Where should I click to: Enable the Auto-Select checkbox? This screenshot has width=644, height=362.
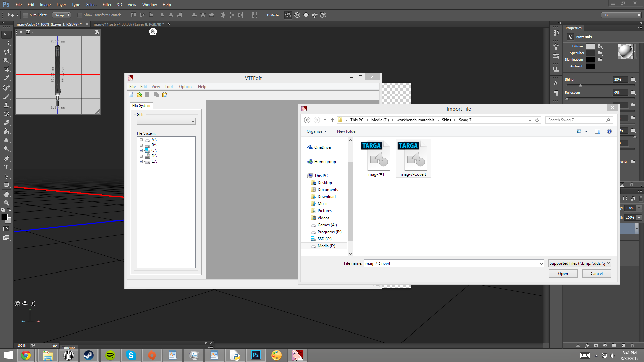[x=25, y=15]
